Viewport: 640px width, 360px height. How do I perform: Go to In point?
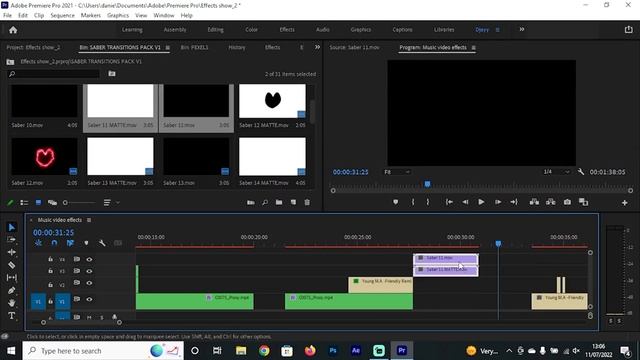click(x=449, y=202)
